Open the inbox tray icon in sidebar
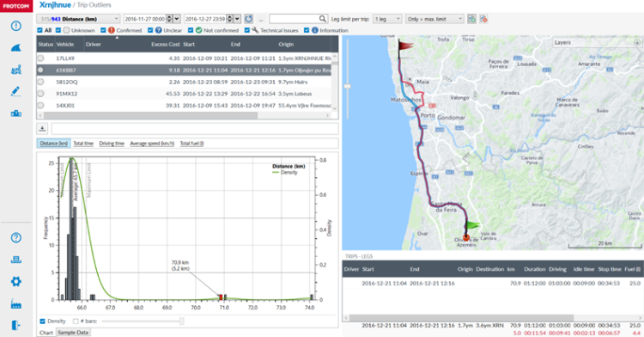The width and height of the screenshot is (644, 337). click(16, 260)
